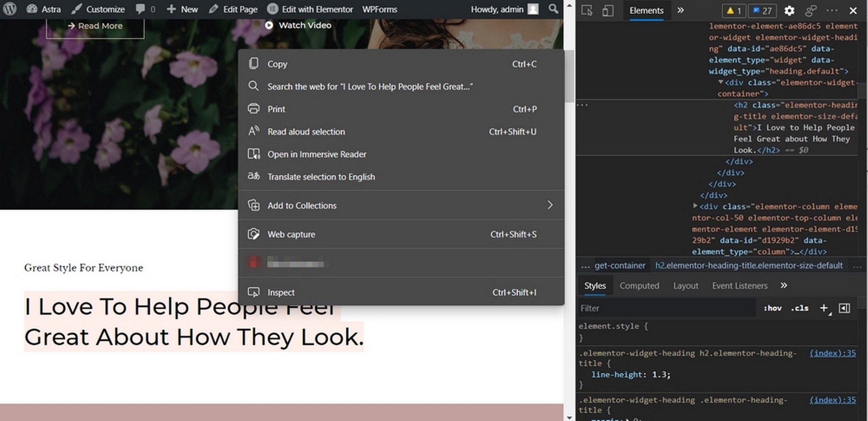Open the New content menu

(x=182, y=9)
